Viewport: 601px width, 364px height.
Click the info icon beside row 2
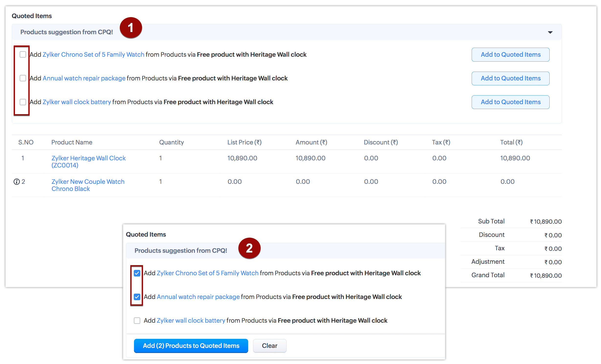pyautogui.click(x=16, y=182)
